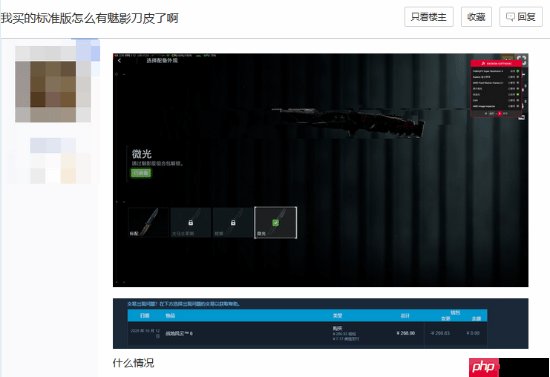Click the green 已装备 badge

[x=141, y=173]
